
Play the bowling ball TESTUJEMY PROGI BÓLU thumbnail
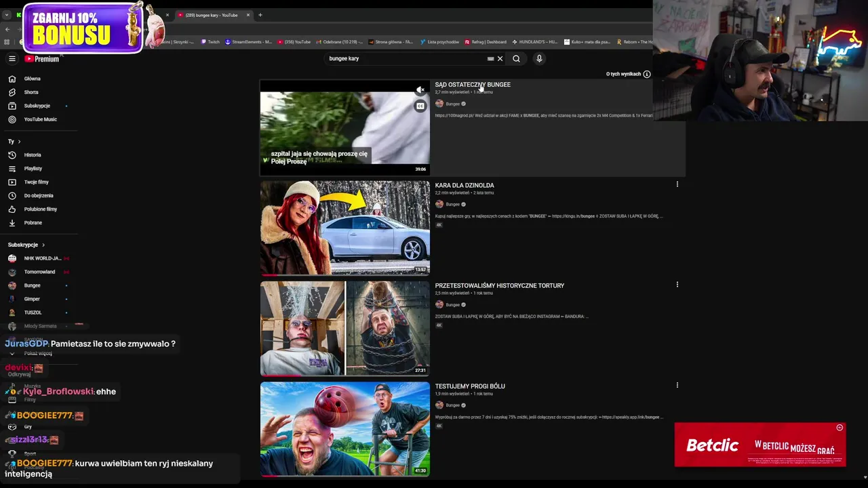click(344, 428)
